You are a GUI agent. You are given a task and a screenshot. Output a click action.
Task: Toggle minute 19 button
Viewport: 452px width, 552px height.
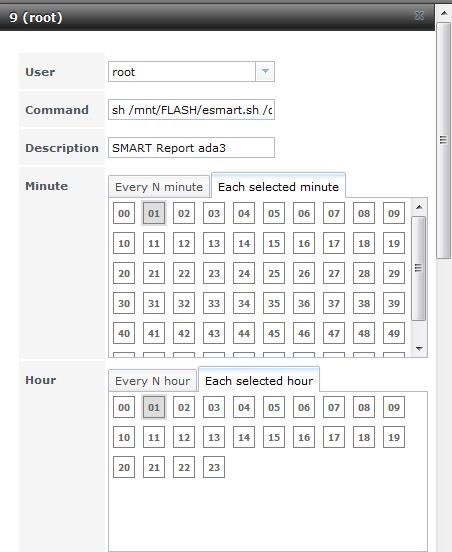coord(394,243)
